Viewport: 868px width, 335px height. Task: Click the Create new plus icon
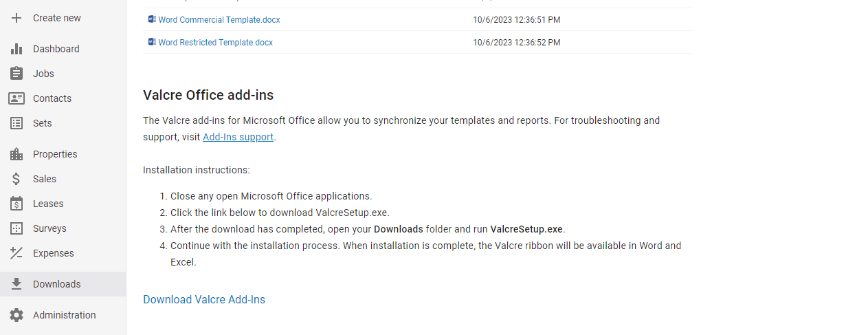coord(16,18)
